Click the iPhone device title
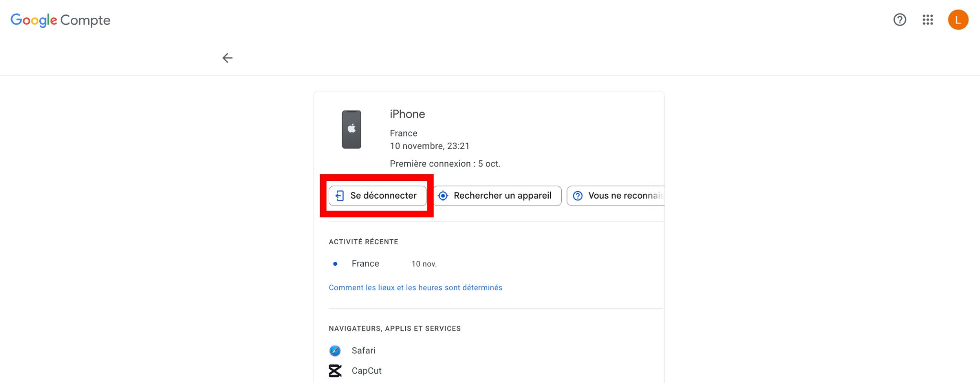This screenshot has width=980, height=383. 407,114
